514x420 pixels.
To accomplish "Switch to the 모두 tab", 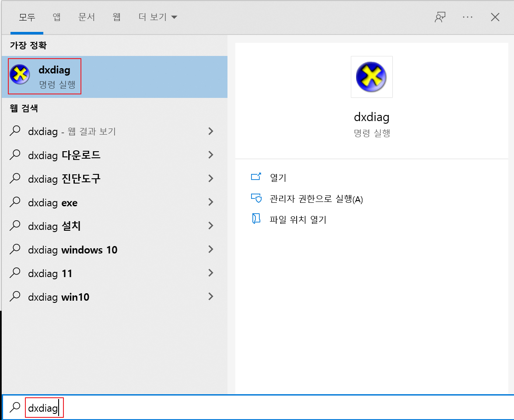I will [x=27, y=17].
